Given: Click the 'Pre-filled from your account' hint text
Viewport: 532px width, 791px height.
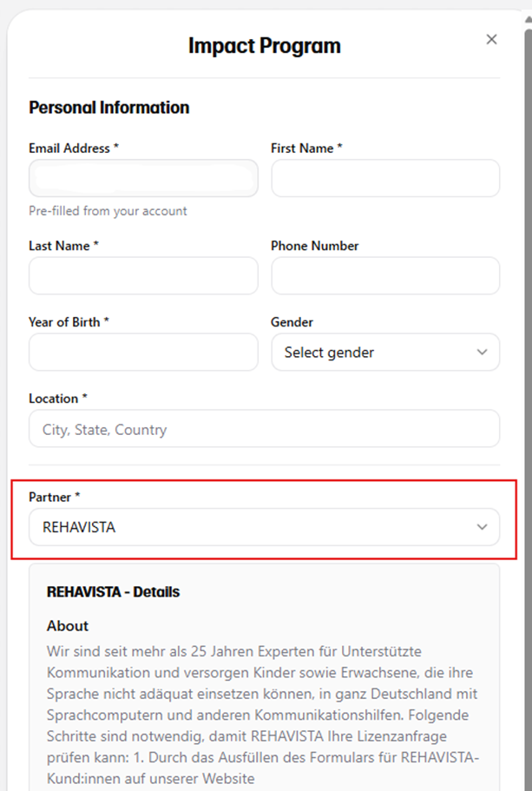Looking at the screenshot, I should coord(108,211).
